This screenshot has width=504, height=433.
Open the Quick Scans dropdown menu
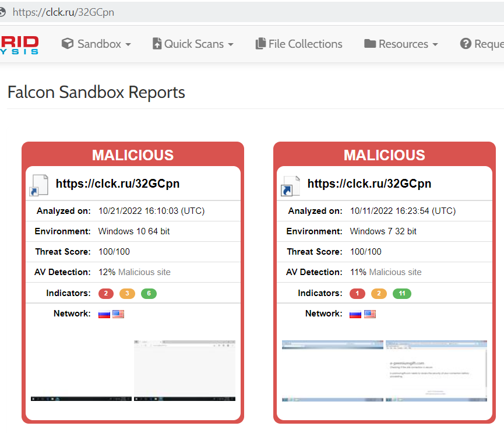click(x=193, y=44)
